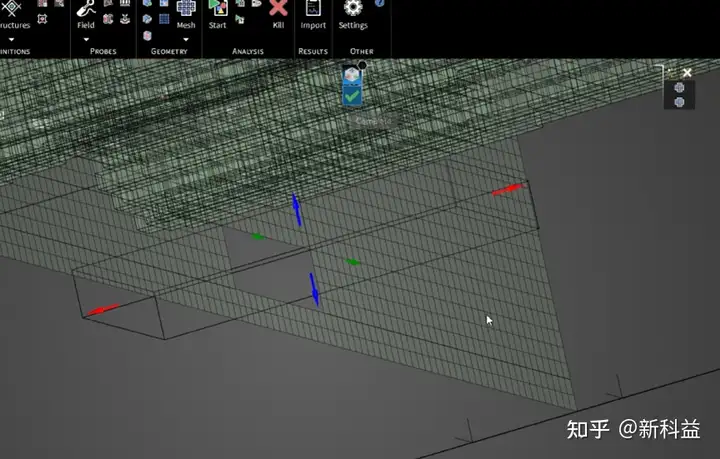Expand the dropdown arrow under Mesh
Image resolution: width=720 pixels, height=459 pixels.
pos(186,39)
